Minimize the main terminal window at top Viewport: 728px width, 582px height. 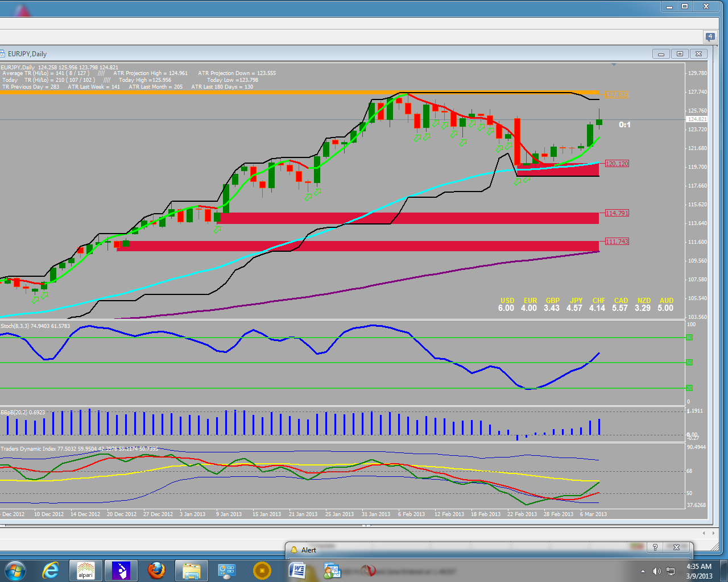point(669,6)
